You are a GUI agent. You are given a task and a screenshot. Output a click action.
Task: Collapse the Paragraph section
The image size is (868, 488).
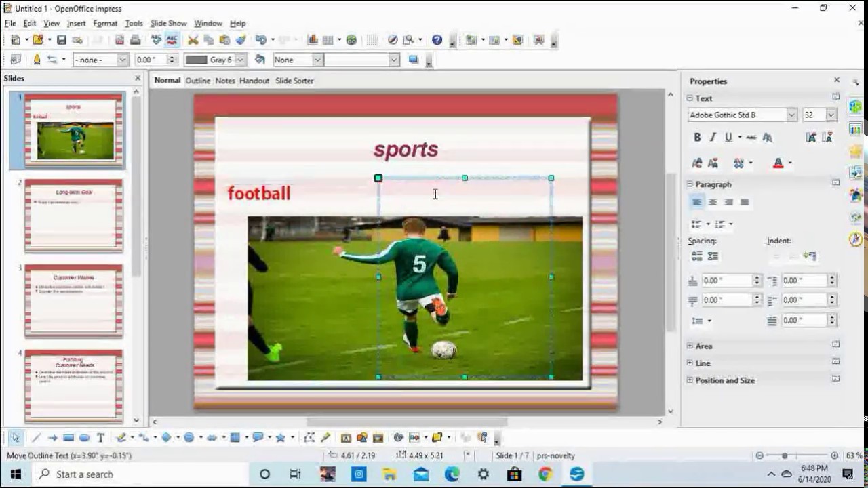click(690, 184)
